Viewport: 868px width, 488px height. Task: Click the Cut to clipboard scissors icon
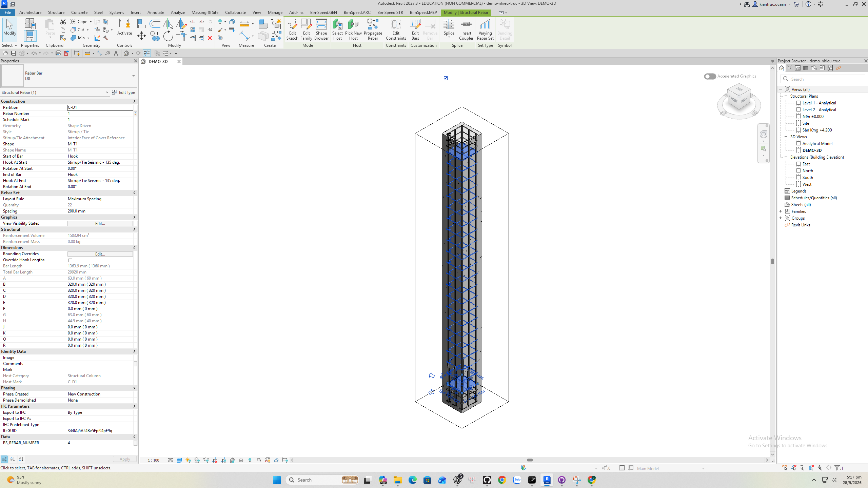(x=63, y=22)
